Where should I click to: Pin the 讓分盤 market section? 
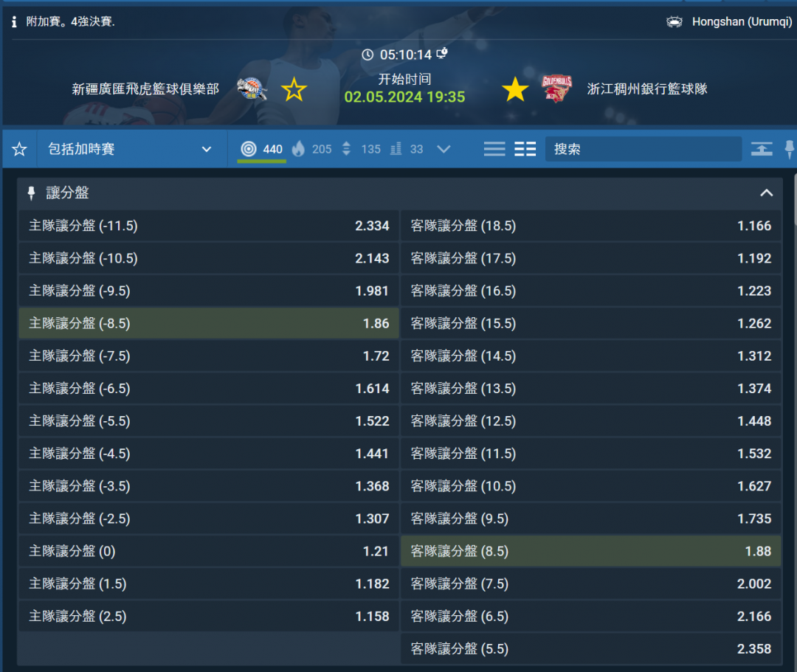pos(31,193)
